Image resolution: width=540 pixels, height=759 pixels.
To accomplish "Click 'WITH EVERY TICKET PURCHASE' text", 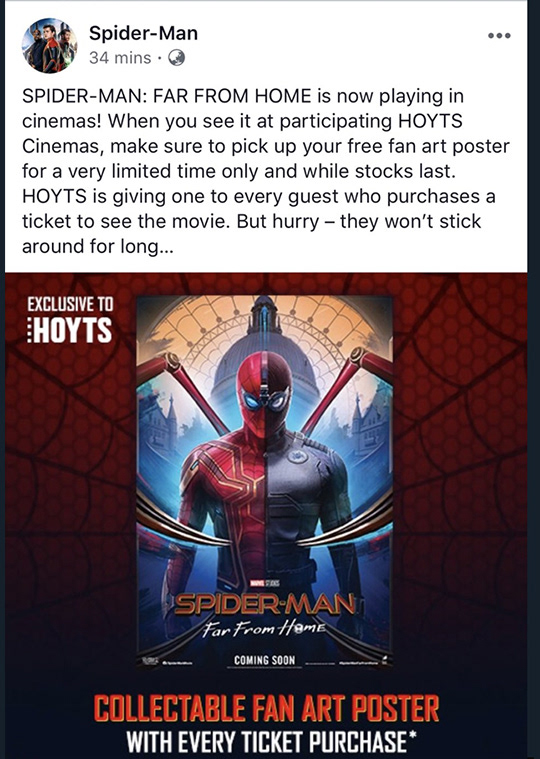I will pos(270,742).
